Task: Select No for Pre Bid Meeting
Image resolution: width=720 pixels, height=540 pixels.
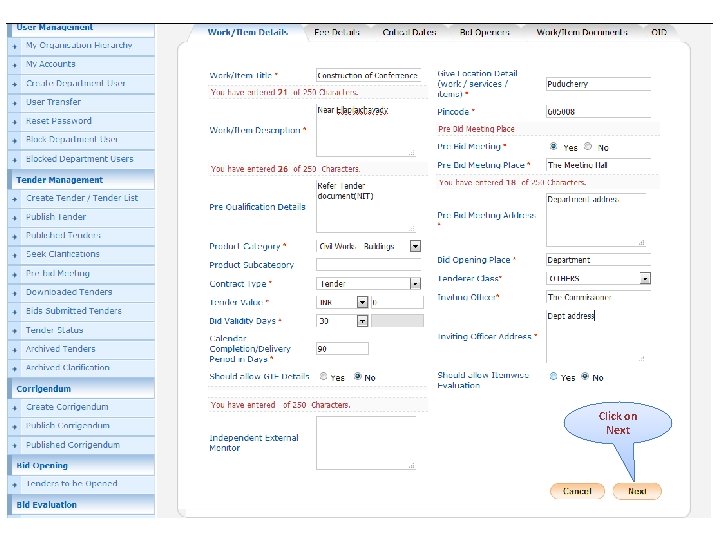Action: (x=588, y=146)
